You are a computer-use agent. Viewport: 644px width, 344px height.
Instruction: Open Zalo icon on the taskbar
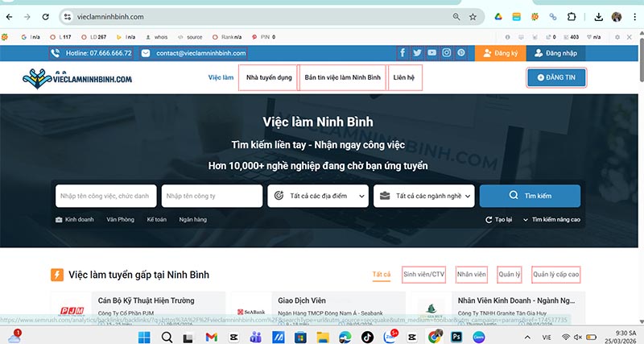[x=390, y=338]
